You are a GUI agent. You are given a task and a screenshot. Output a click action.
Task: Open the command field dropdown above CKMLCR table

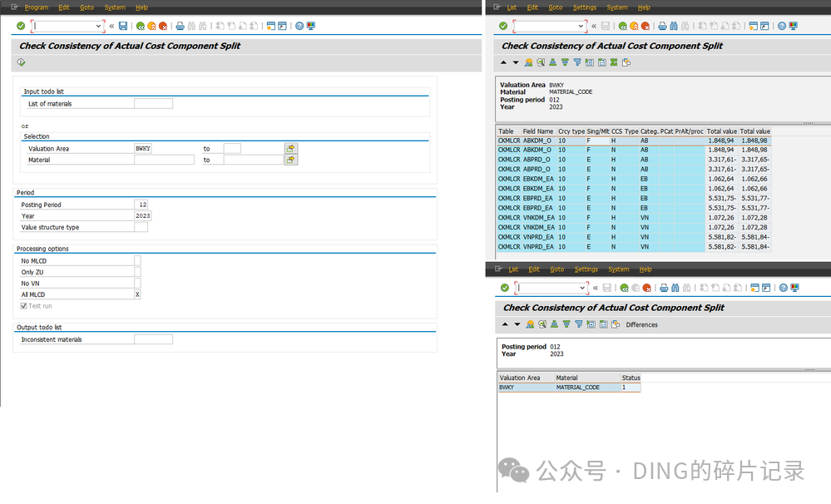[x=581, y=26]
